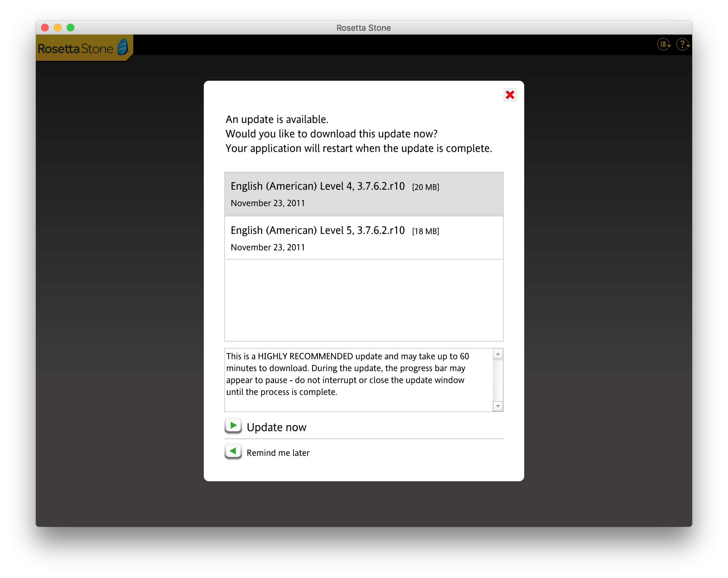Screen dimensions: 728x578
Task: Click the scroll-up arrow on the notes box
Action: point(497,353)
